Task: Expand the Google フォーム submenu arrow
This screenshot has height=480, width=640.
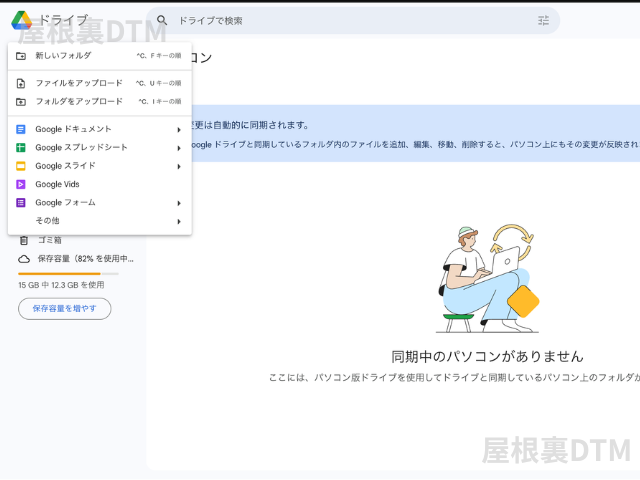Action: pos(179,203)
